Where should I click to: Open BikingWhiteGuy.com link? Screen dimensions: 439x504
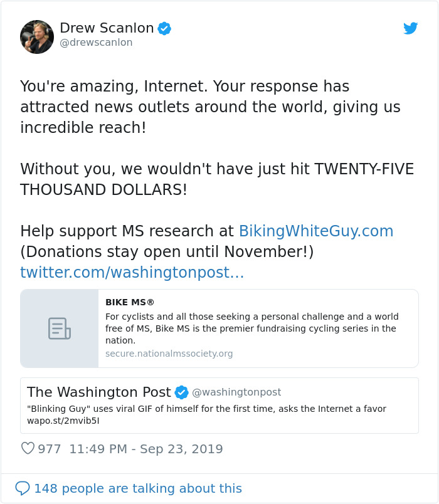point(316,231)
